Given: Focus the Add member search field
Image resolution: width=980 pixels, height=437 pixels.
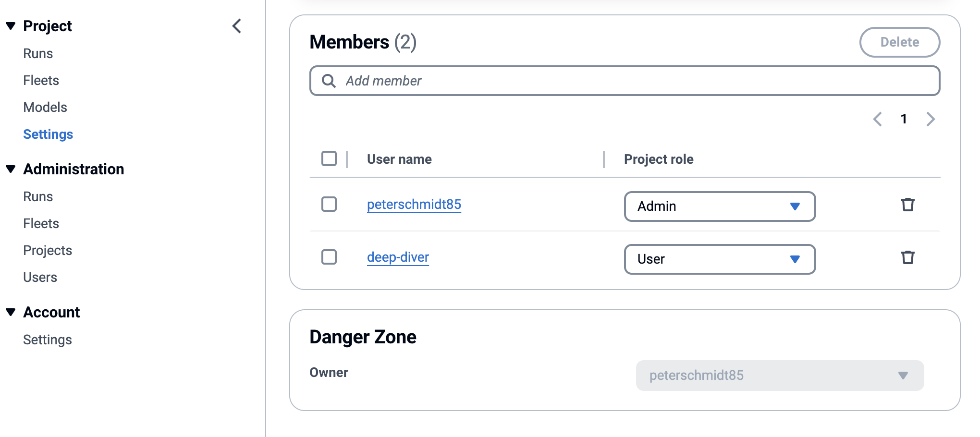Looking at the screenshot, I should point(625,81).
